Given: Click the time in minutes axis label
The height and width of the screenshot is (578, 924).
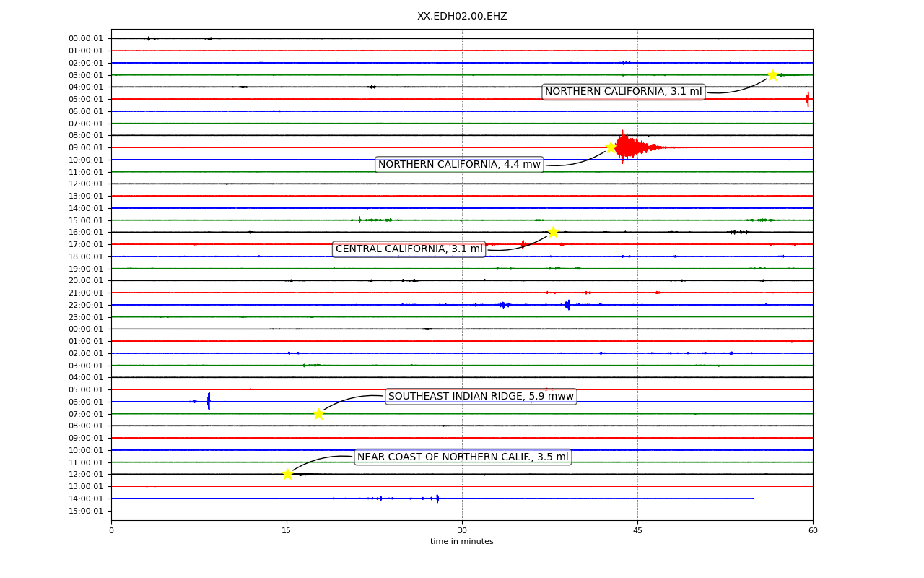Looking at the screenshot, I should [462, 542].
